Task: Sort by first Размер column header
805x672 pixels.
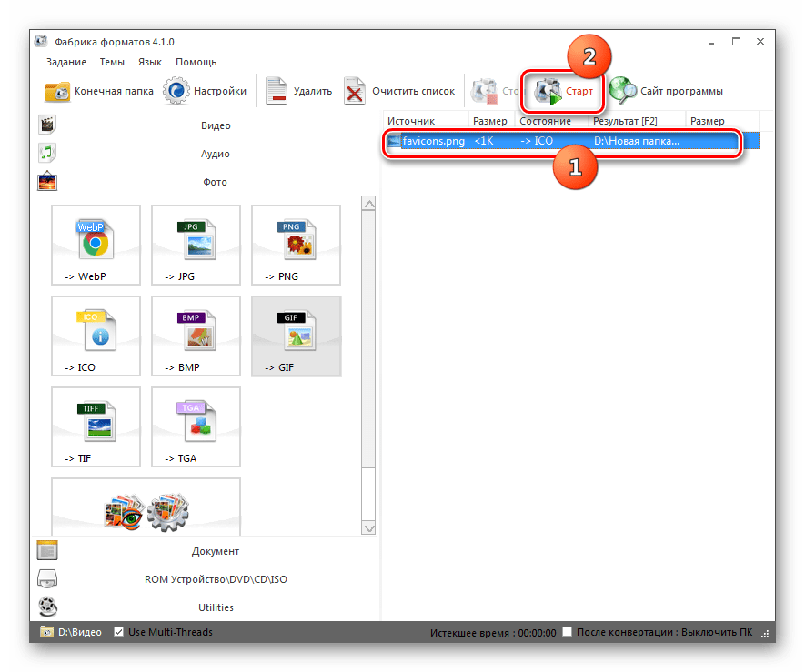Action: (x=491, y=121)
